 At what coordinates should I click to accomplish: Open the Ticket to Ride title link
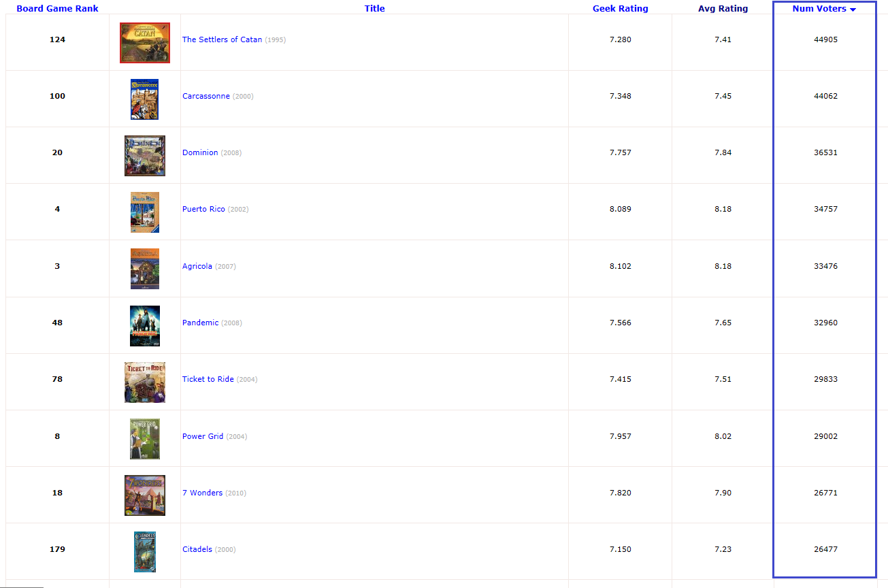(208, 379)
